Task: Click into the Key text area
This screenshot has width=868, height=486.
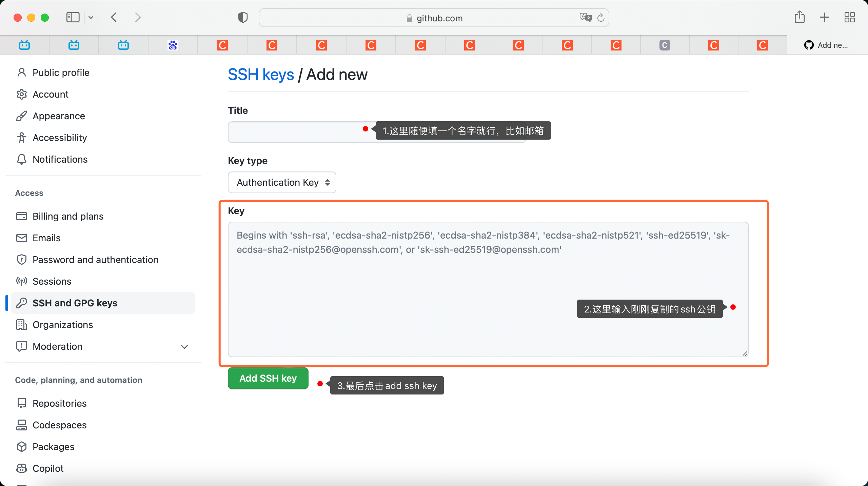Action: [x=407, y=298]
